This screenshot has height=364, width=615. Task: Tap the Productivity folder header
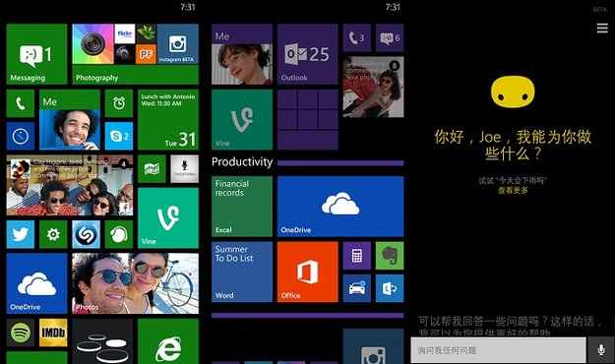242,162
